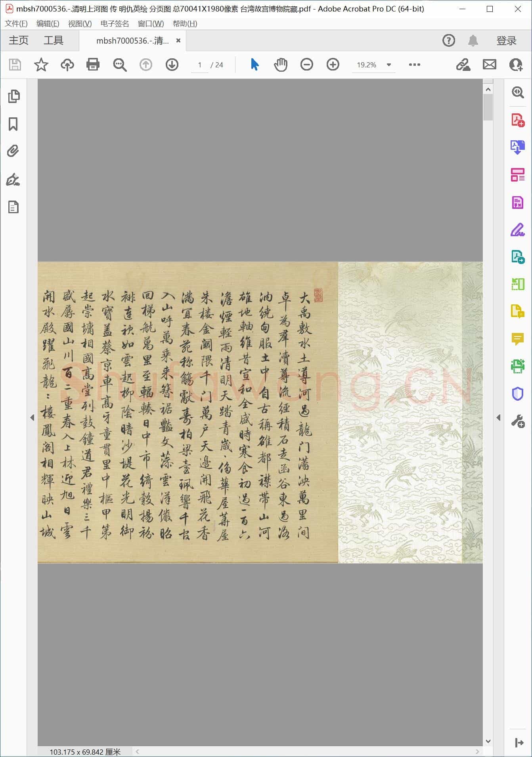Send file by email envelope icon
Viewport: 532px width, 757px height.
(x=490, y=65)
